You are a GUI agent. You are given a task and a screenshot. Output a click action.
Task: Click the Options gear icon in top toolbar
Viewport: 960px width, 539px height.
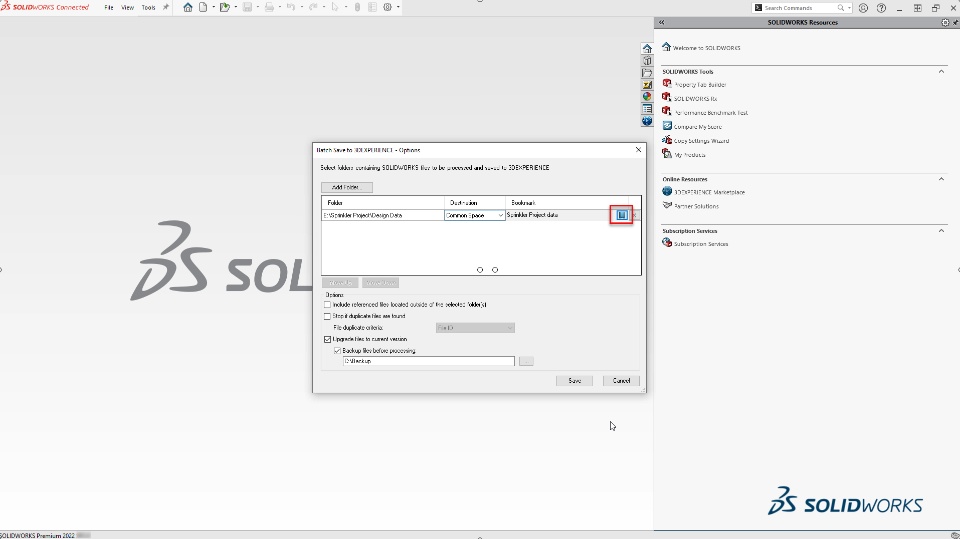[x=388, y=7]
